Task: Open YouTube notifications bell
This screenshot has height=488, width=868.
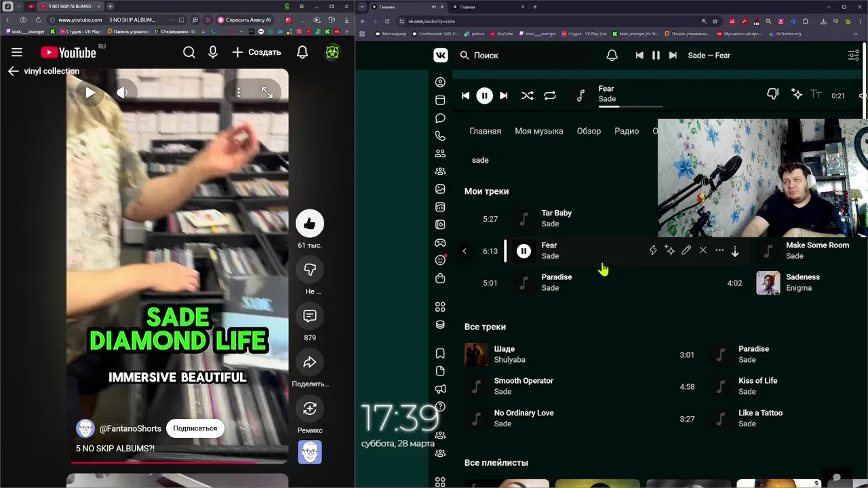Action: pyautogui.click(x=302, y=52)
